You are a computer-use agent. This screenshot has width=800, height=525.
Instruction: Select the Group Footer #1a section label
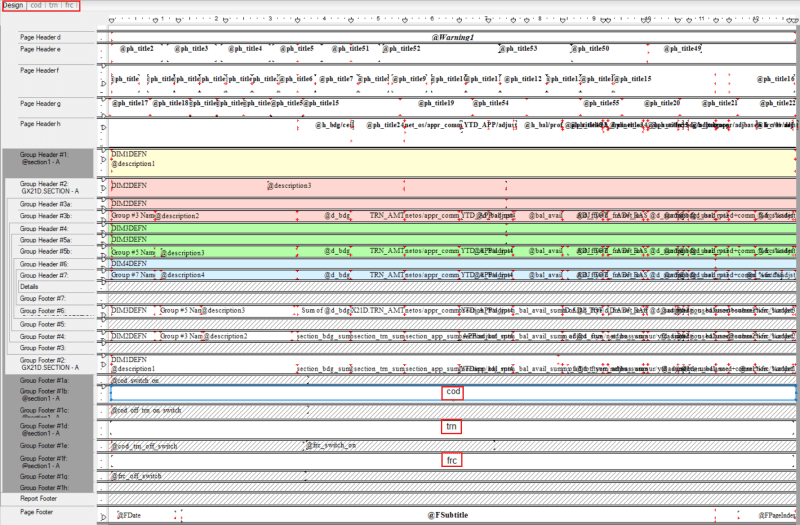pos(44,381)
